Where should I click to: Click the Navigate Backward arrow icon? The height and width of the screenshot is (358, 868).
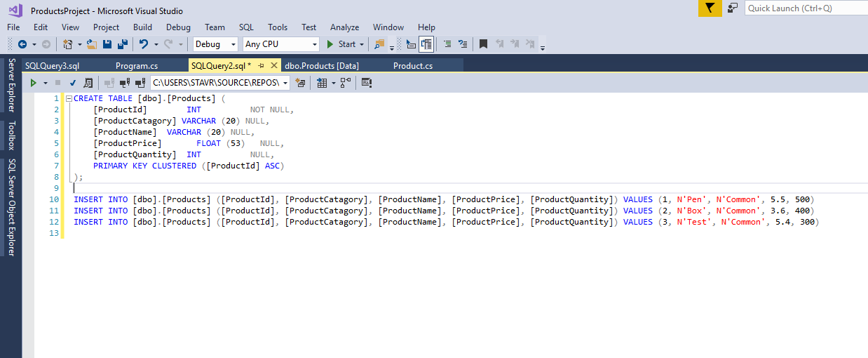(22, 44)
